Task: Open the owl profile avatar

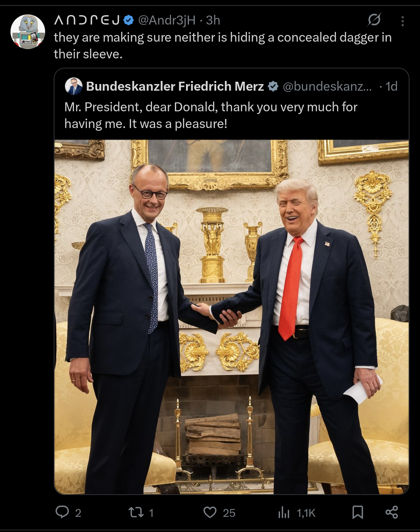Action: tap(28, 32)
